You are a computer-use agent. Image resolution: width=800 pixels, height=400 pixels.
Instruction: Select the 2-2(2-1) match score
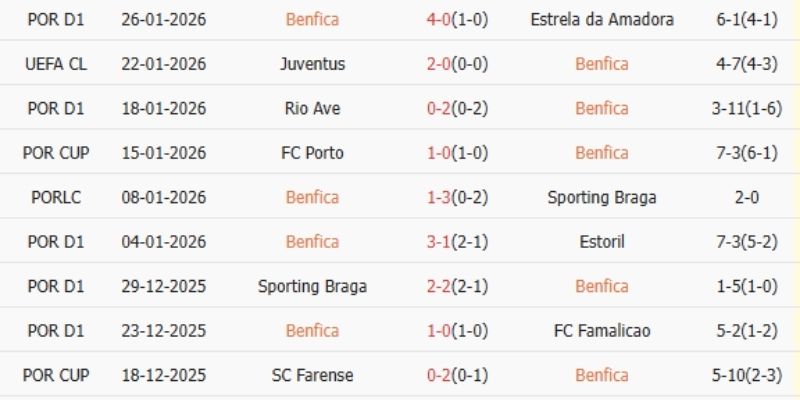pos(455,286)
